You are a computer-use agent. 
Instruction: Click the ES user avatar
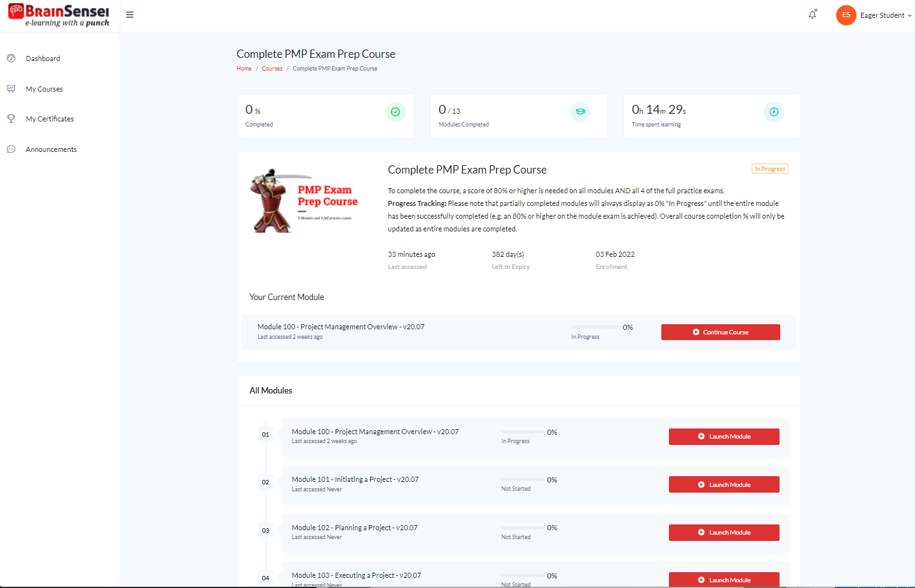pos(846,15)
